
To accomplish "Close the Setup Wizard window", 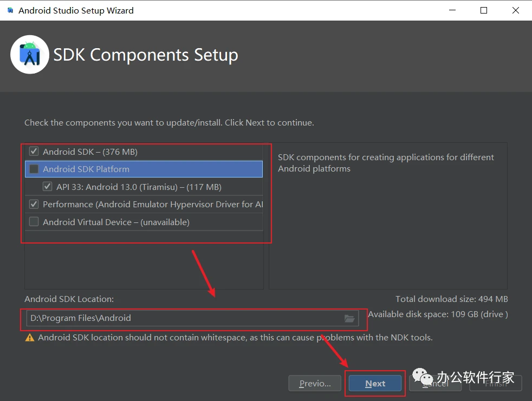I will coord(514,10).
